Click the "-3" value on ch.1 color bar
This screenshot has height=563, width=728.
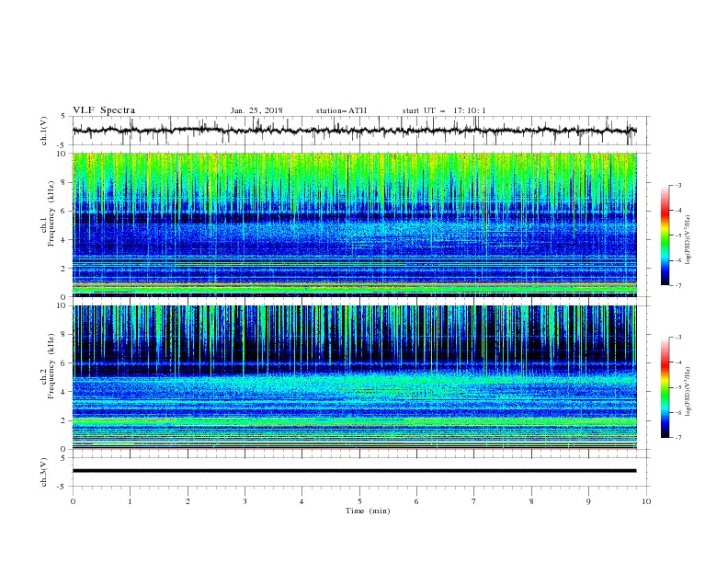pyautogui.click(x=678, y=185)
